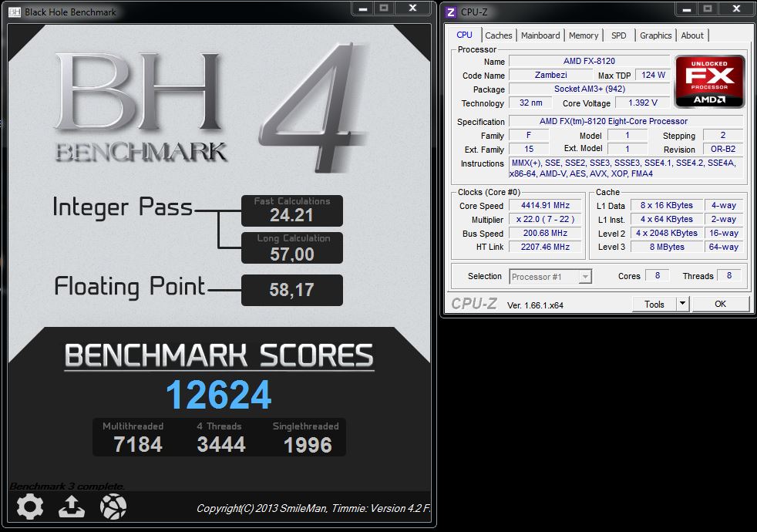Click the L1 Inst. value 4 x 64 KBytes
The image size is (757, 532).
pos(667,219)
